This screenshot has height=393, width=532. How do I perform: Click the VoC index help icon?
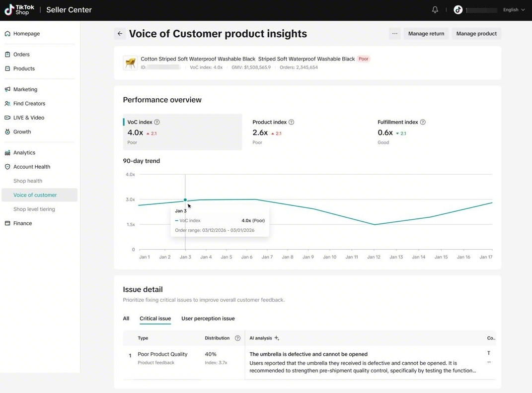[x=157, y=122]
